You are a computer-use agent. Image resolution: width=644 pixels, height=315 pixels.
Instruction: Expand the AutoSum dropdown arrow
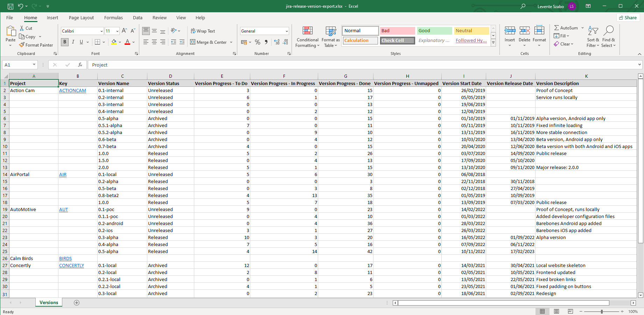582,28
